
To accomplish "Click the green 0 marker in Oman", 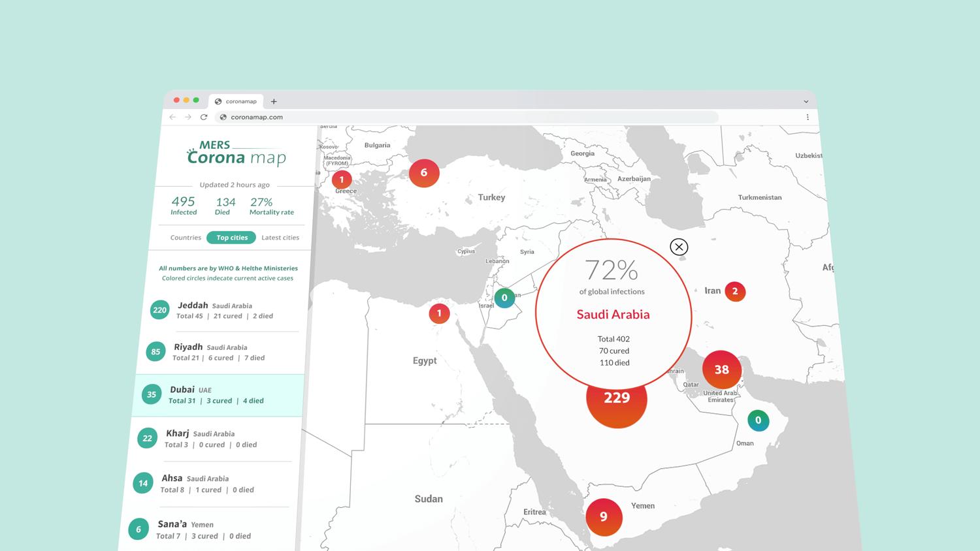I will pyautogui.click(x=758, y=420).
